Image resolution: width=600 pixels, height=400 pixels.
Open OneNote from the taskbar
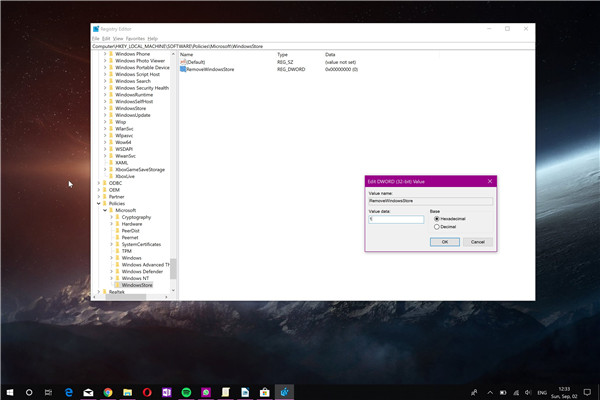coord(166,391)
